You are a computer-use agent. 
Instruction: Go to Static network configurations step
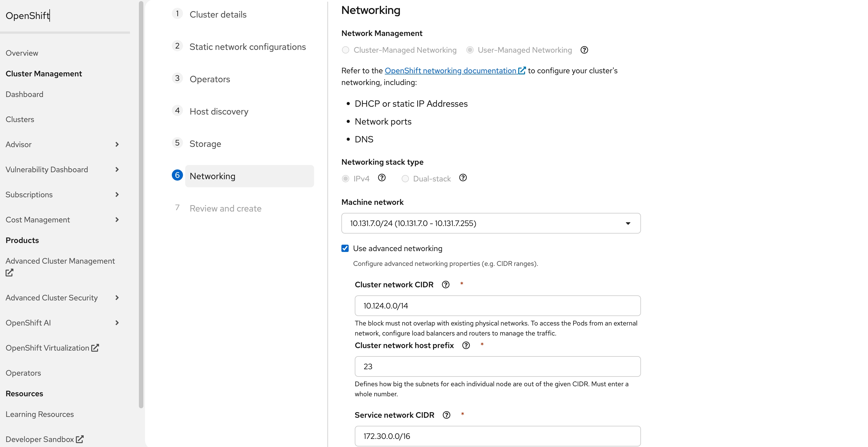(248, 47)
